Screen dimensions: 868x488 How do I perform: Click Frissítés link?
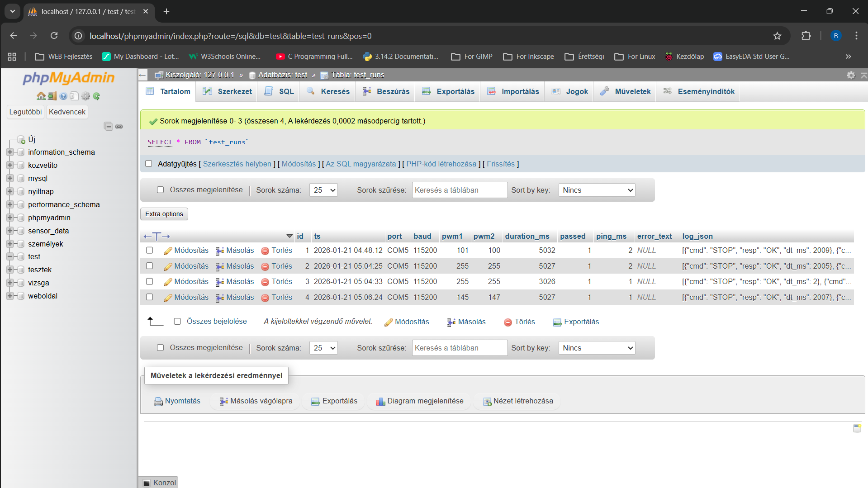tap(501, 164)
